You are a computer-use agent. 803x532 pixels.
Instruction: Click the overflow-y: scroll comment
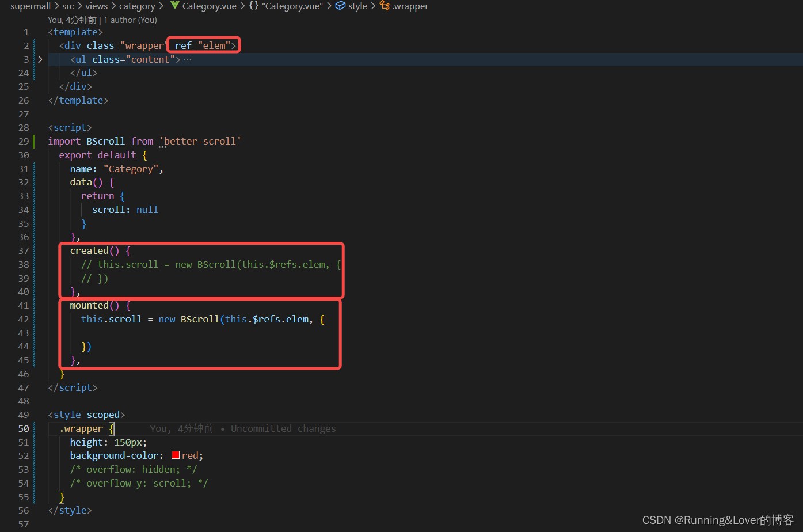click(x=139, y=483)
